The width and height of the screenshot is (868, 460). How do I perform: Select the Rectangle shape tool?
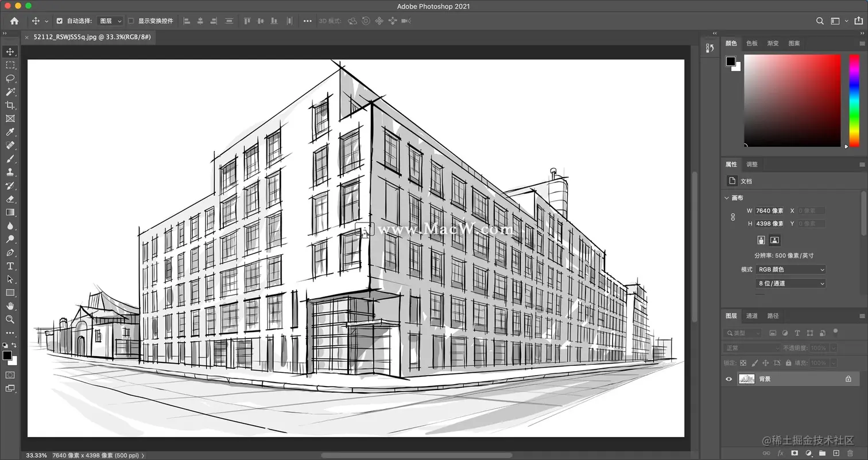click(x=10, y=293)
